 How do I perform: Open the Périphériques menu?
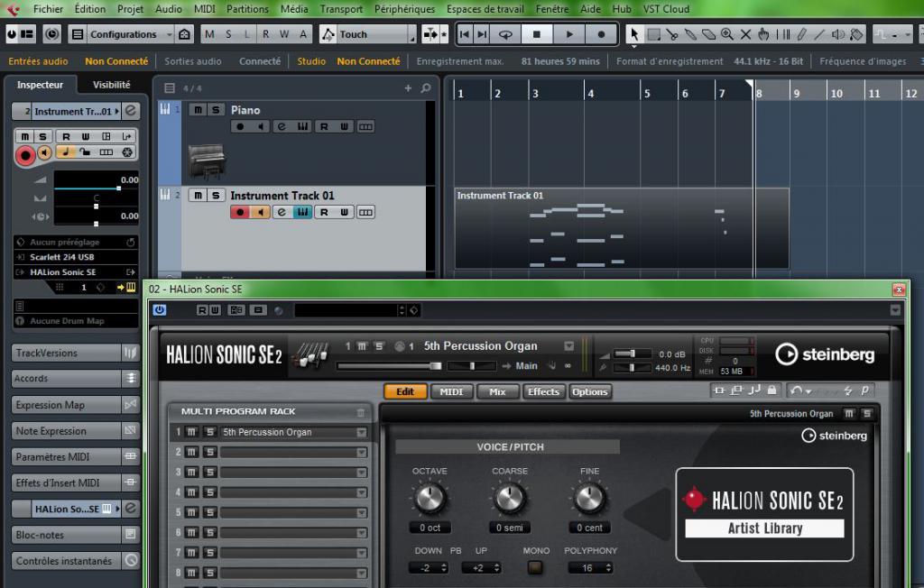coord(404,9)
